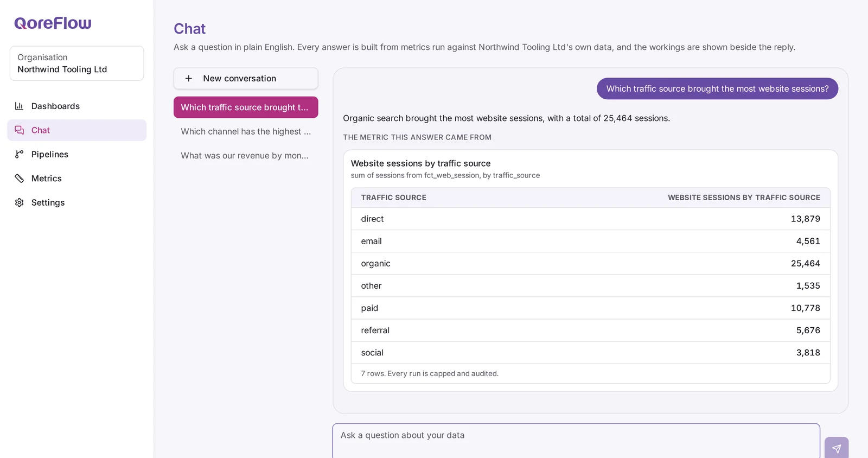Image resolution: width=868 pixels, height=458 pixels.
Task: Select the 'other' row label
Action: click(372, 285)
